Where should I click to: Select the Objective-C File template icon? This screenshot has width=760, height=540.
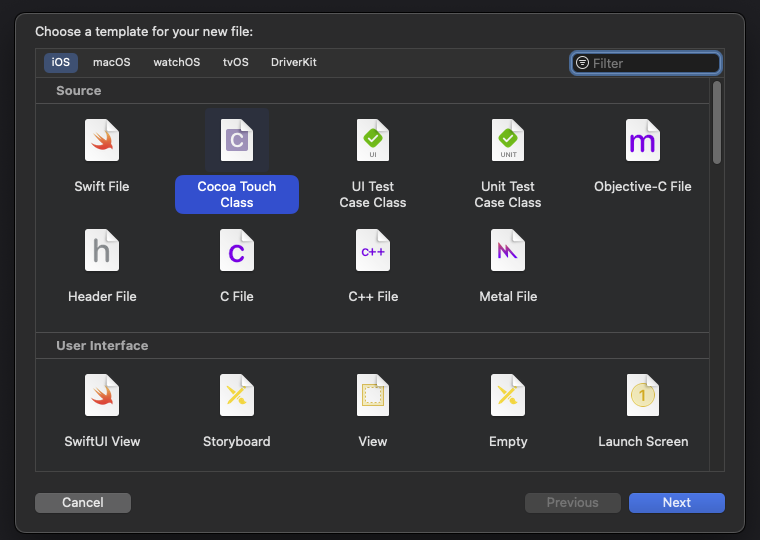643,140
